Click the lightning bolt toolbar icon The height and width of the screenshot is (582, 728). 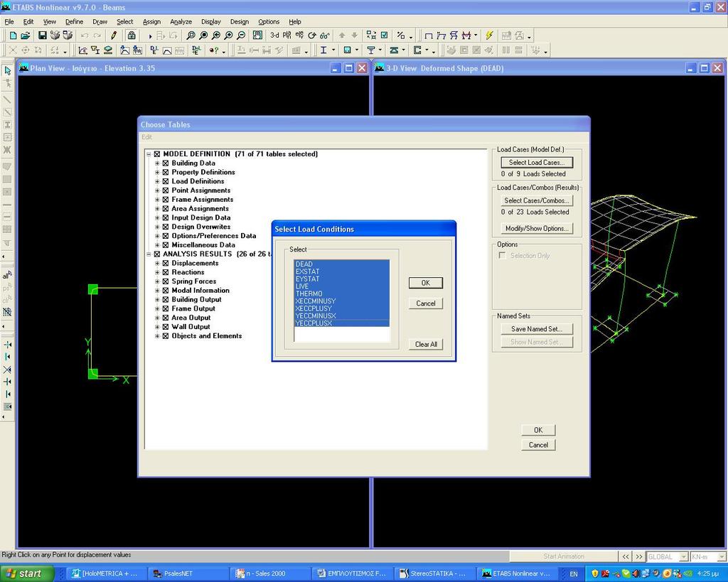489,36
